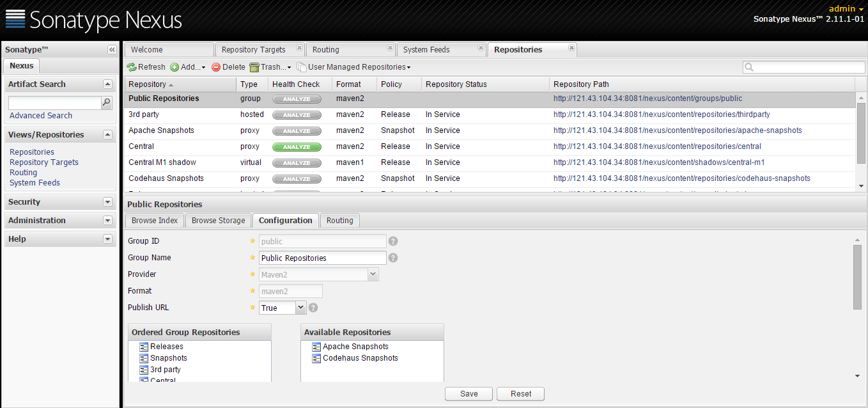Select the Central M1 shadow row
The width and height of the screenshot is (868, 408).
point(490,162)
